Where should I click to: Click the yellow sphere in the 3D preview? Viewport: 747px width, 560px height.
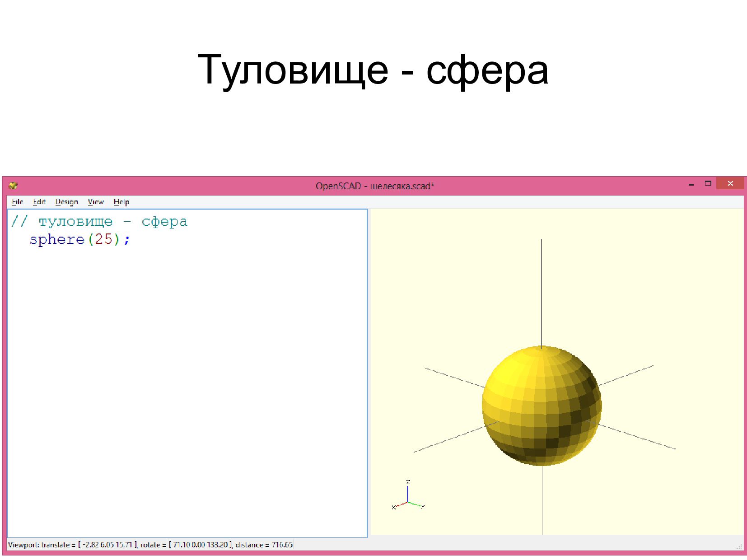542,406
